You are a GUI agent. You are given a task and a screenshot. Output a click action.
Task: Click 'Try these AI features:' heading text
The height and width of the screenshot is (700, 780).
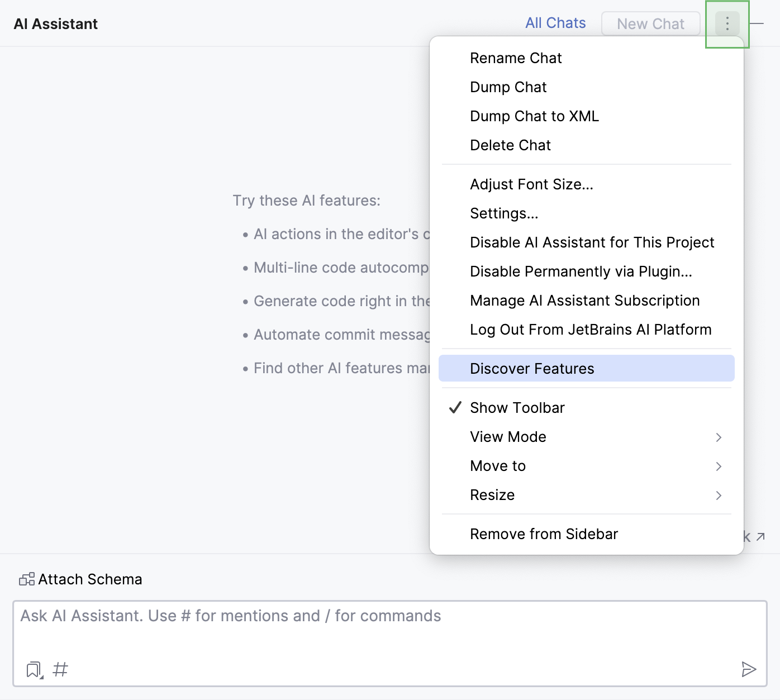307,201
